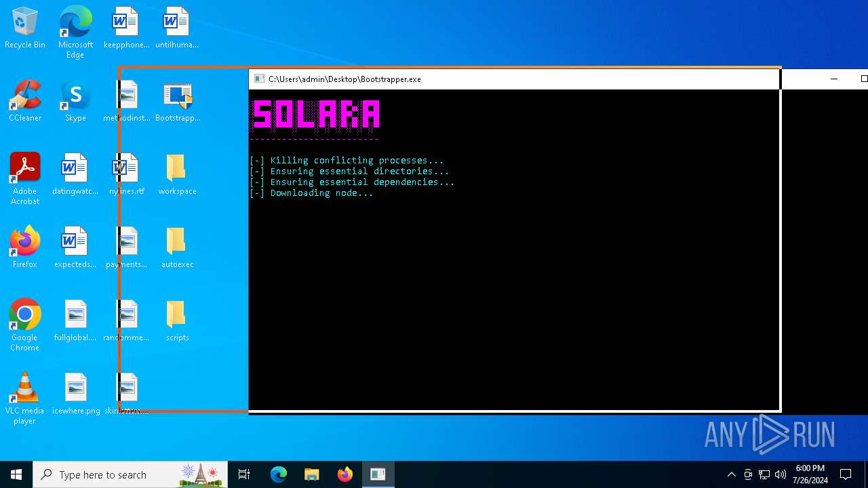Click the Bootstrapper console taskbar button
This screenshot has height=488, width=868.
click(378, 474)
